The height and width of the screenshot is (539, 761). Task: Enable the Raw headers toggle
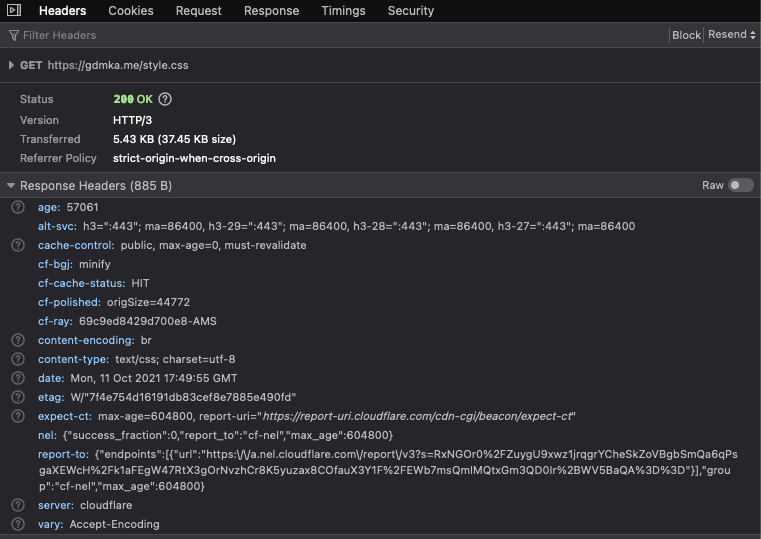pyautogui.click(x=740, y=186)
